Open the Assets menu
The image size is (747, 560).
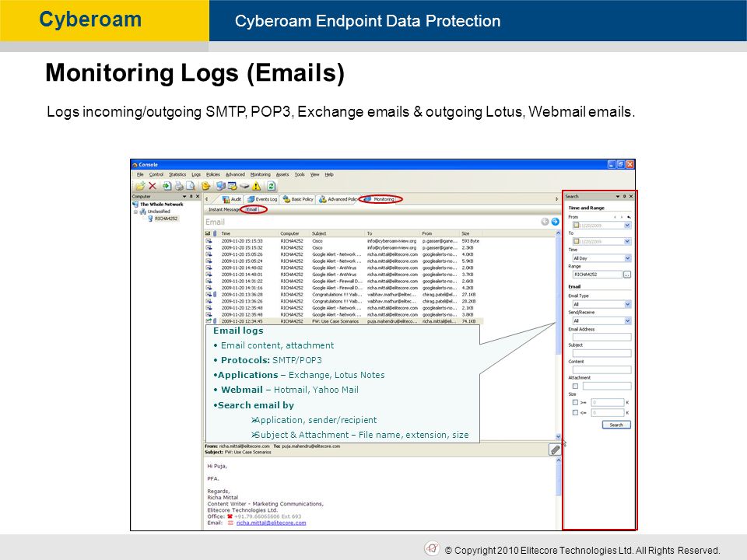[x=282, y=175]
